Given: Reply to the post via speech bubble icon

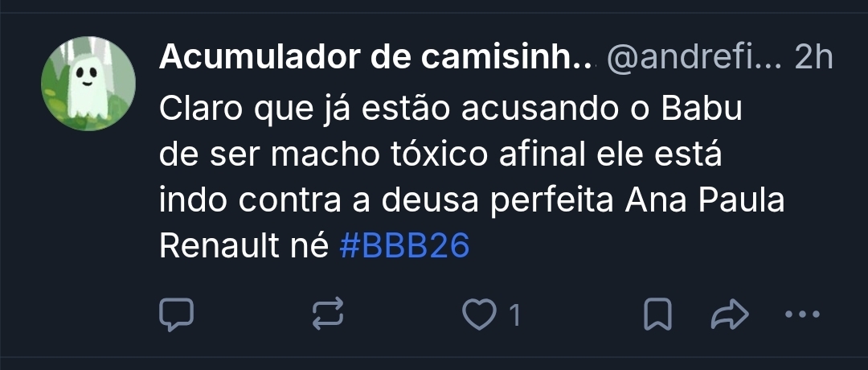Looking at the screenshot, I should [x=176, y=314].
